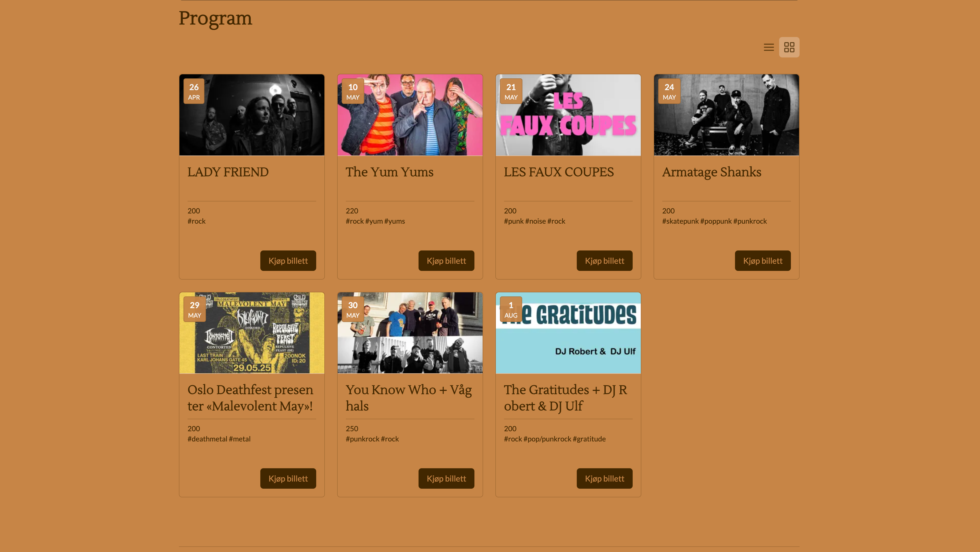Buy ticket for The Gratitudes event
The image size is (980, 552).
[605, 478]
